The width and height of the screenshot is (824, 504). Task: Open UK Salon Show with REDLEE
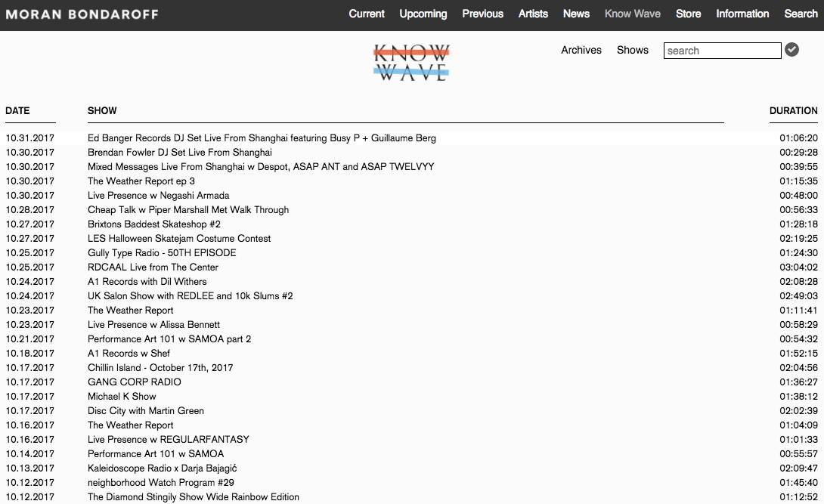191,295
